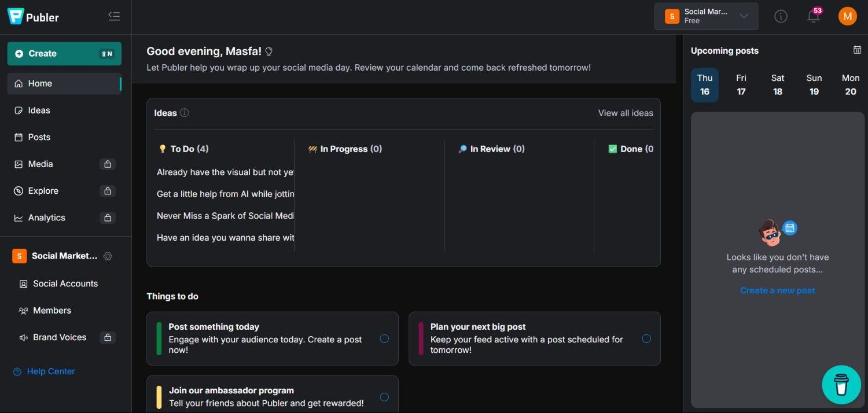Open idea 'Have an idea you wanna share'
This screenshot has width=868, height=413.
225,238
